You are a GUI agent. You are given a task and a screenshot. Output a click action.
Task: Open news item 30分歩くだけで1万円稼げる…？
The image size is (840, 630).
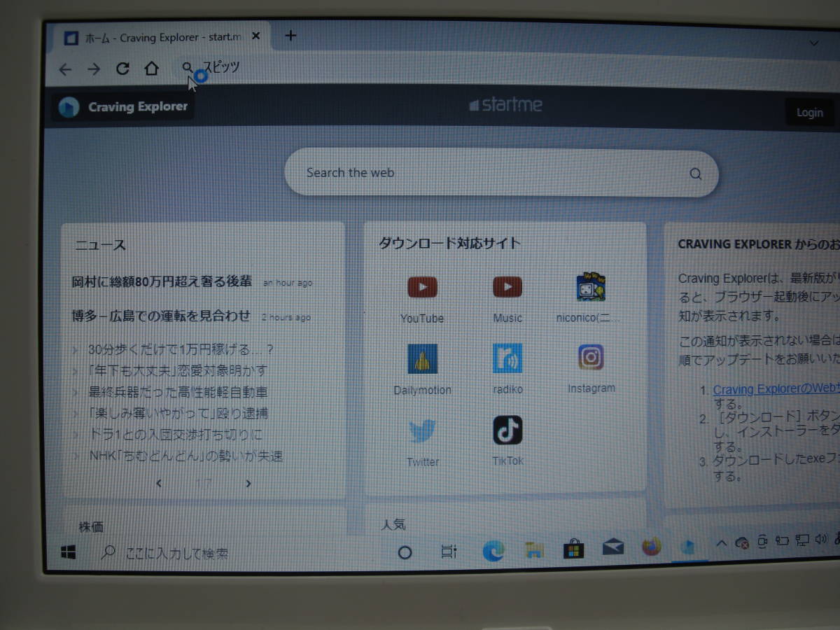pyautogui.click(x=181, y=349)
